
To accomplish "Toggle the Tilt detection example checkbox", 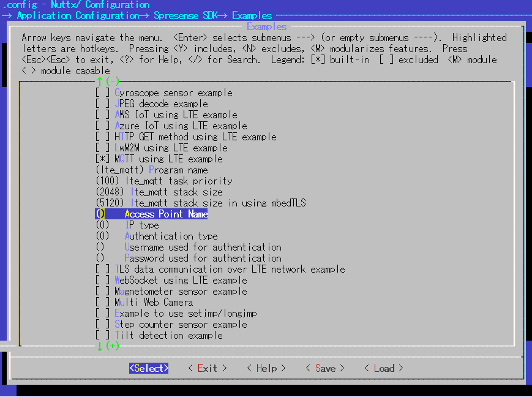I will point(103,336).
